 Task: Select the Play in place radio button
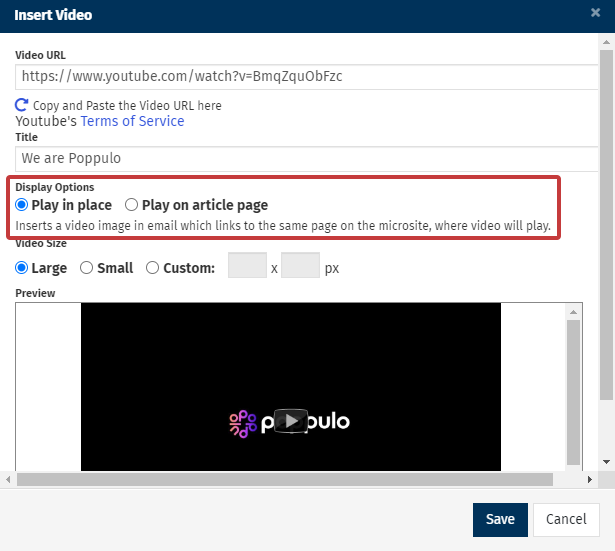[x=22, y=205]
